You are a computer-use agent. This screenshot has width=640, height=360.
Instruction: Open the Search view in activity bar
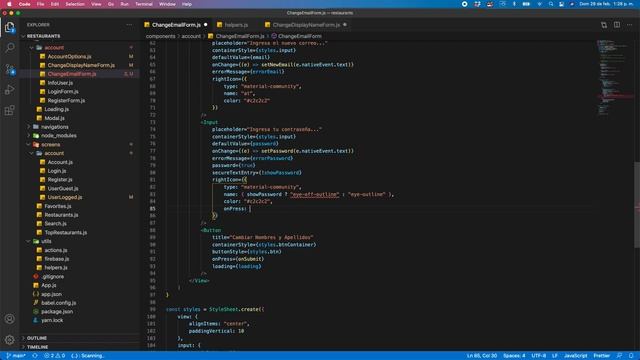coord(9,48)
